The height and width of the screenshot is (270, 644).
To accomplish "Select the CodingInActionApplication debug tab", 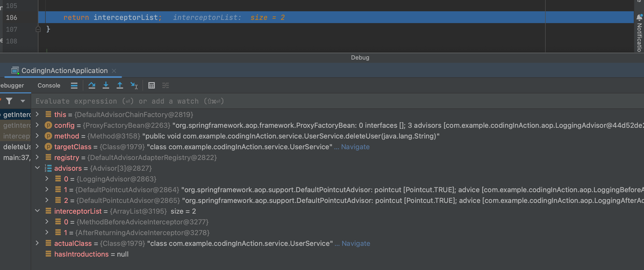I will (65, 71).
